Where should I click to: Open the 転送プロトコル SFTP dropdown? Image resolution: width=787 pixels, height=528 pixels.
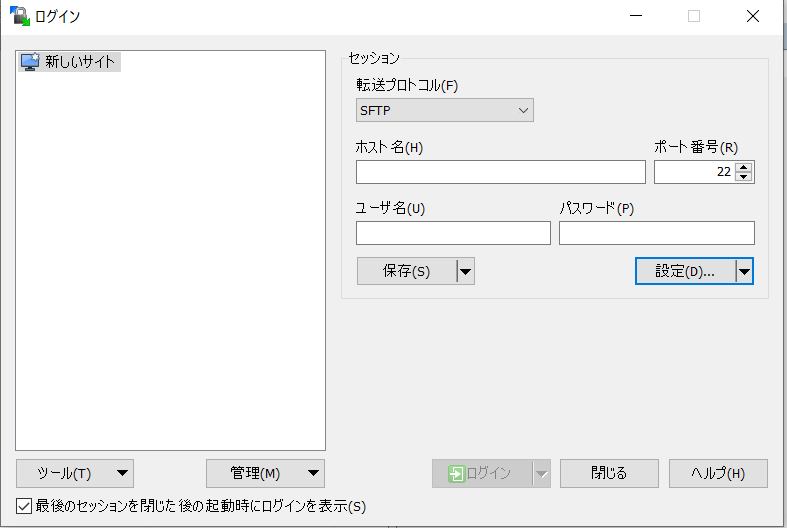coord(445,110)
